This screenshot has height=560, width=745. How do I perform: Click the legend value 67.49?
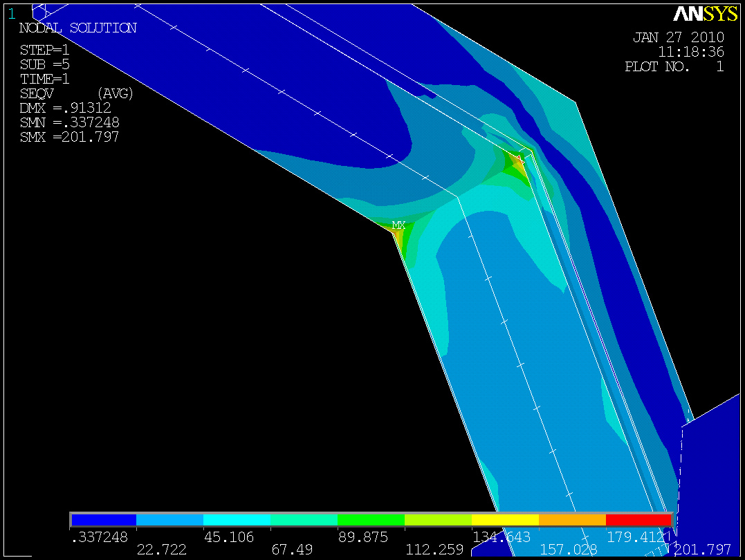point(292,550)
